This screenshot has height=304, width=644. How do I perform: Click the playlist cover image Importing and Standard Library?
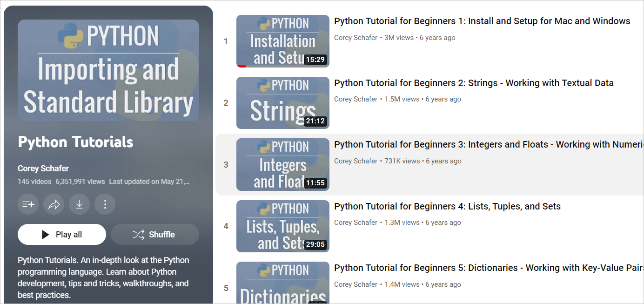108,70
